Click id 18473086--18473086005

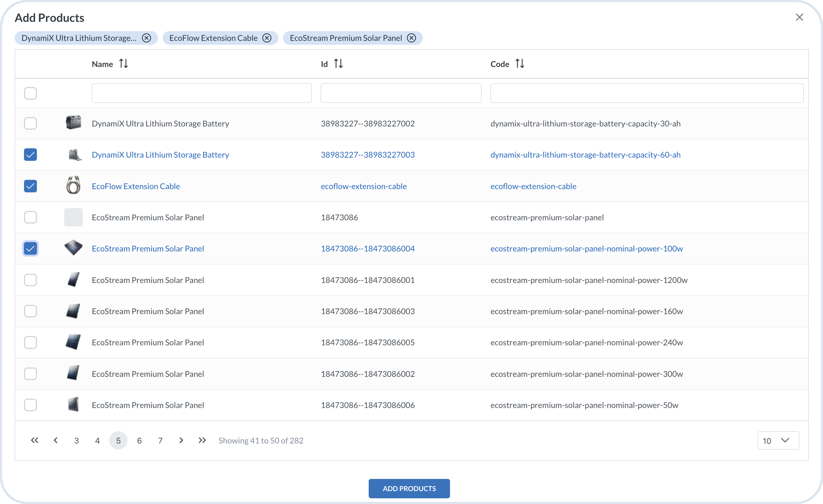368,342
